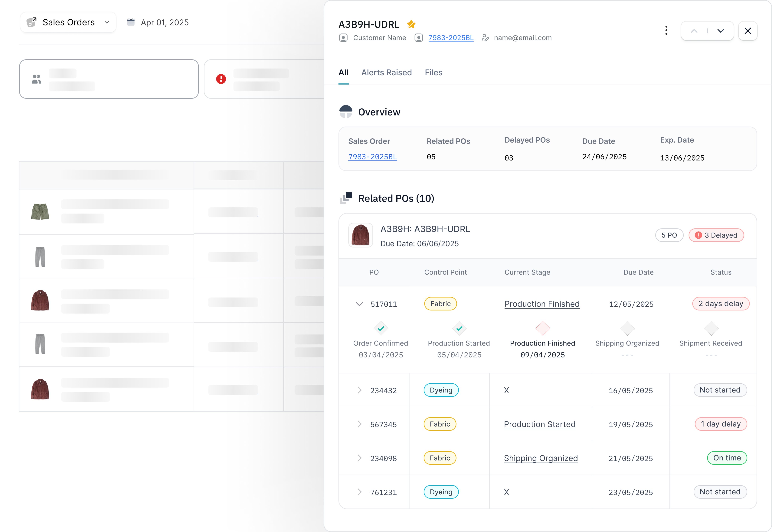Expand PO 234432 row
Viewport: 772px width, 532px height.
point(359,390)
